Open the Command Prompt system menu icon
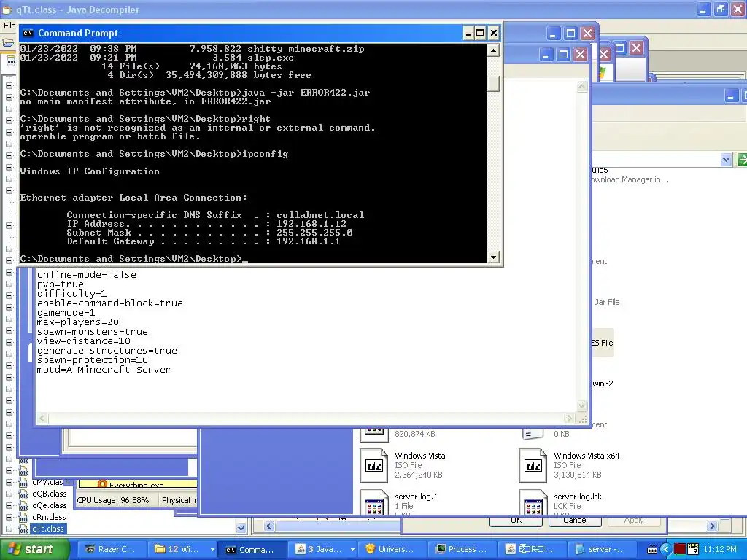 click(x=28, y=33)
